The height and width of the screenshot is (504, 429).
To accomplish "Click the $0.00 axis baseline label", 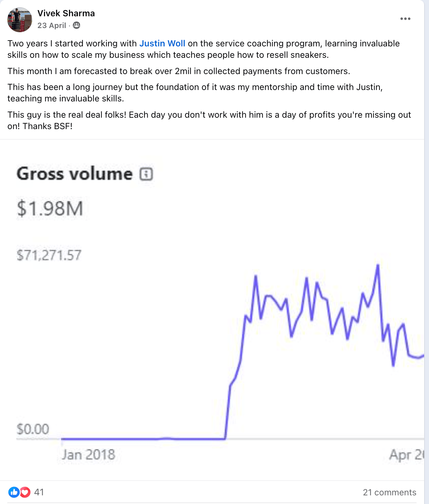I will [x=33, y=429].
